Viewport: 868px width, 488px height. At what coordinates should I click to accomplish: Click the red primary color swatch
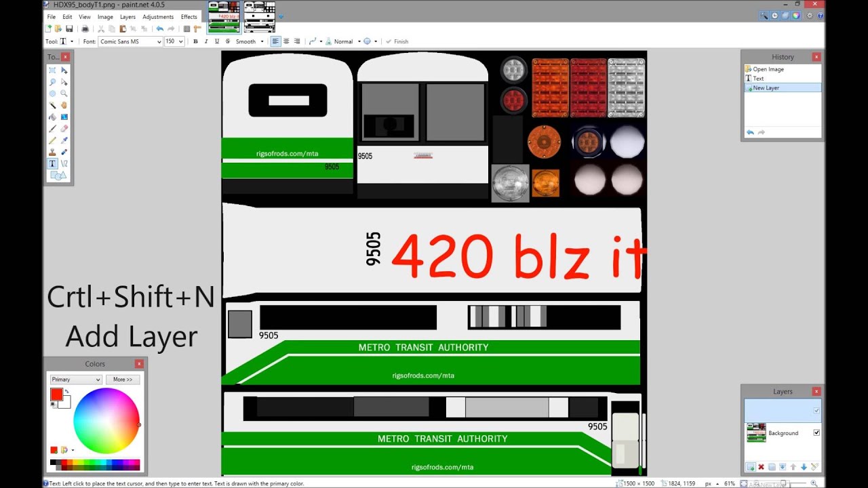pyautogui.click(x=56, y=394)
